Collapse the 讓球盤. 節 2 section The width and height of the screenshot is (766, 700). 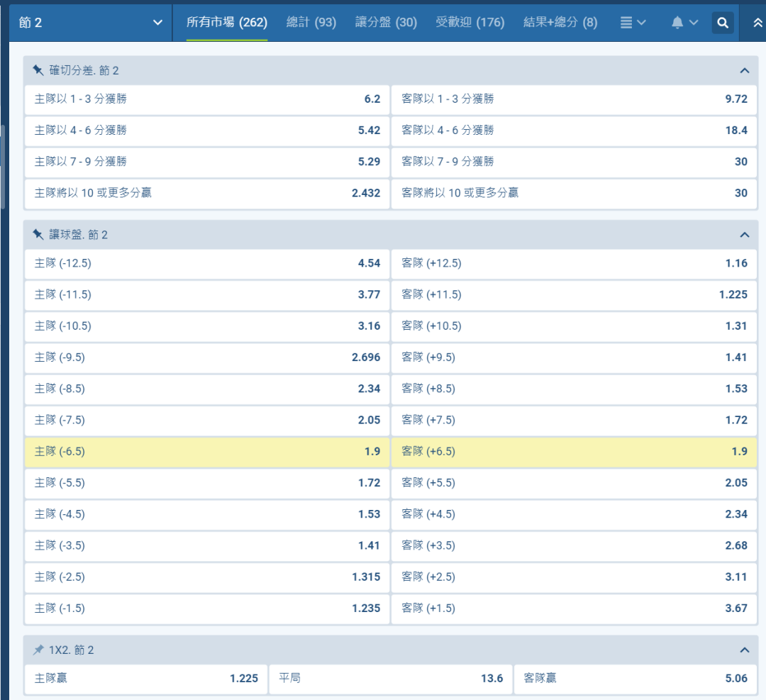(x=744, y=235)
